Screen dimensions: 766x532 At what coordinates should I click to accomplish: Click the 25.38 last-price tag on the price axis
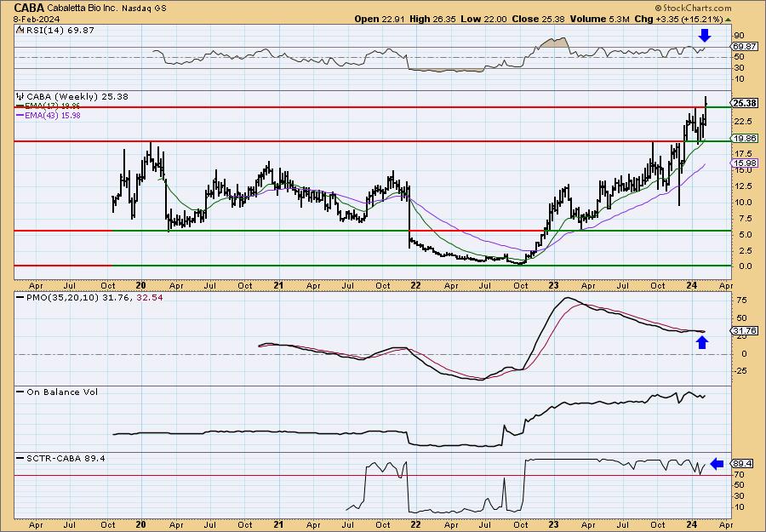(x=745, y=103)
